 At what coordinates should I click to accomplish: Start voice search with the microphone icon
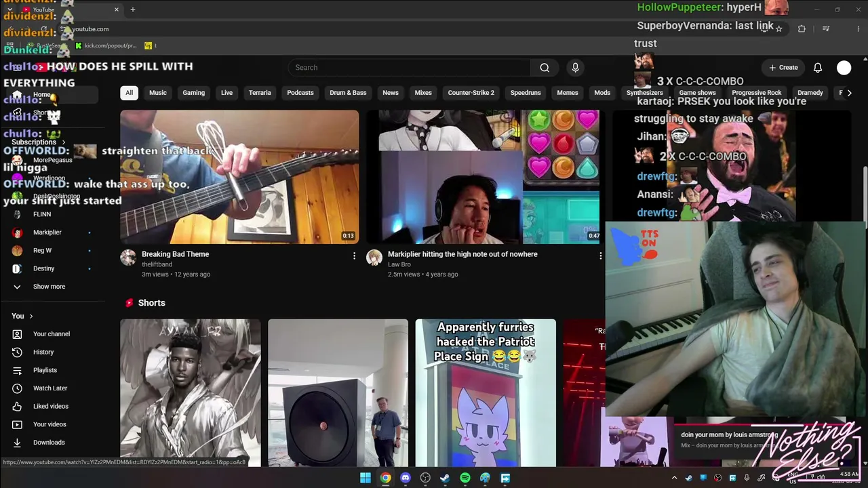(x=575, y=68)
